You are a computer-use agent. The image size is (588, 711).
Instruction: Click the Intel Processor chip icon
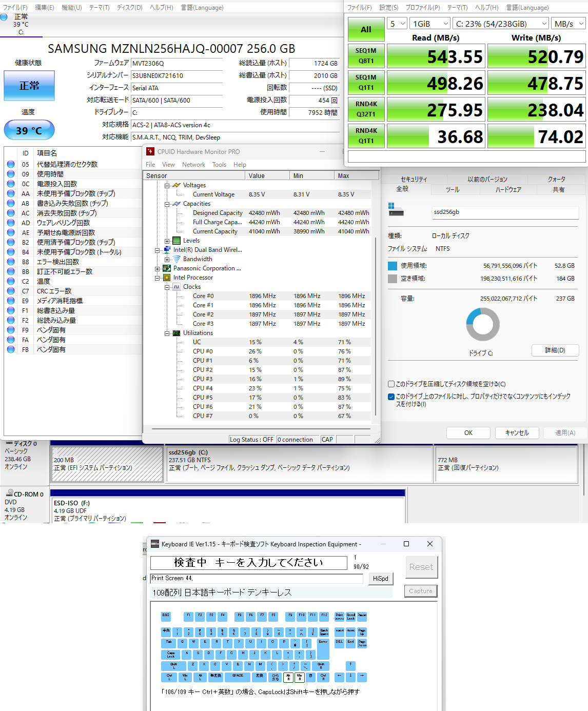click(167, 278)
